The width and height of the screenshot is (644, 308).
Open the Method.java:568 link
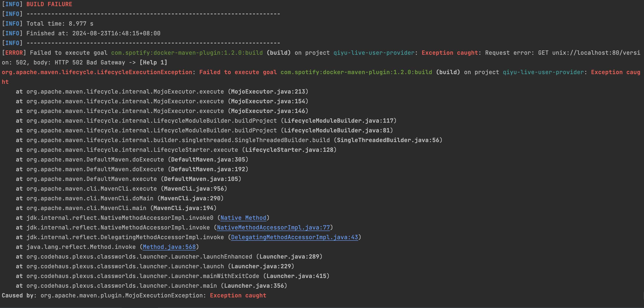pyautogui.click(x=169, y=247)
